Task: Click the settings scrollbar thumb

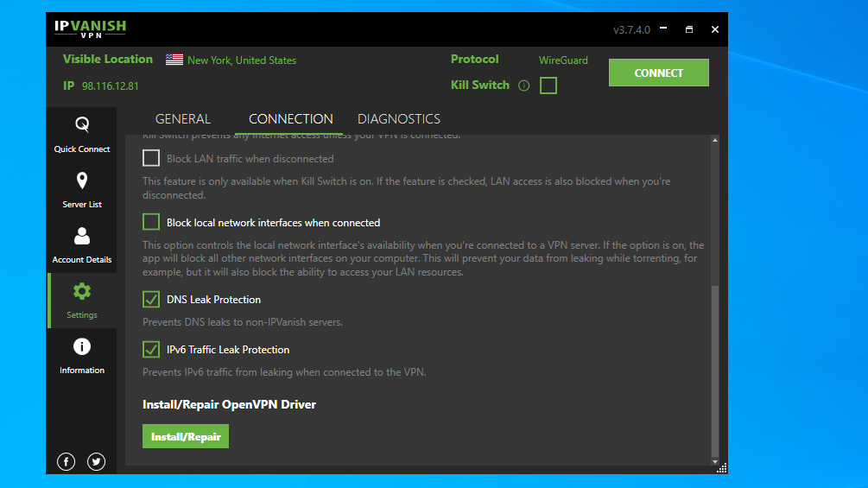Action: [714, 371]
